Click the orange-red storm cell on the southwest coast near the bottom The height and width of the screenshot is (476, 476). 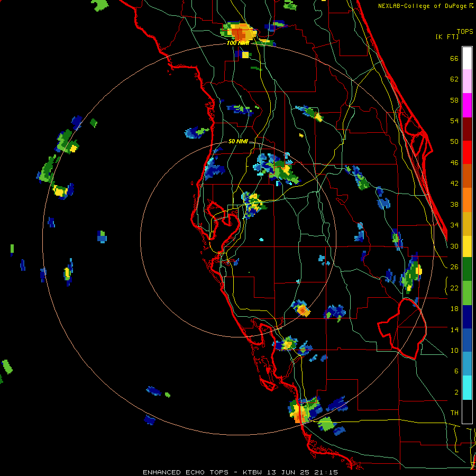(x=299, y=412)
